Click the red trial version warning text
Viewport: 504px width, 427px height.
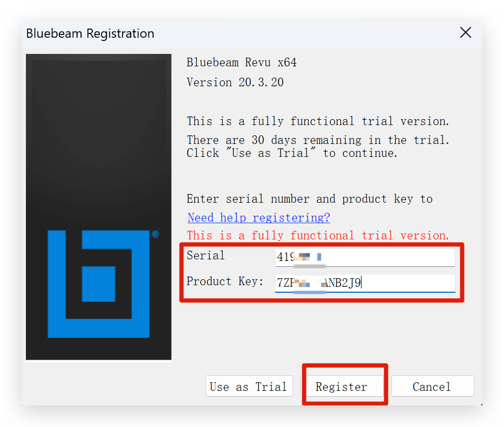(x=318, y=235)
